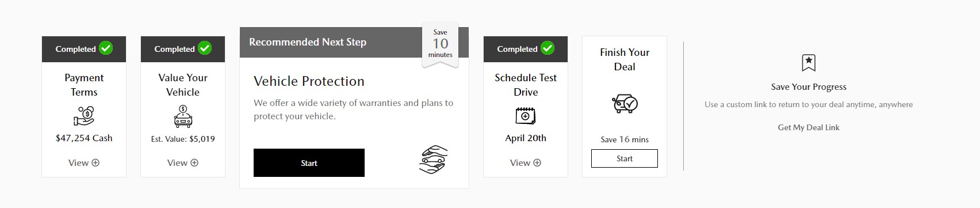
Task: Click the car with checkmark Finish Deal icon
Action: click(625, 104)
